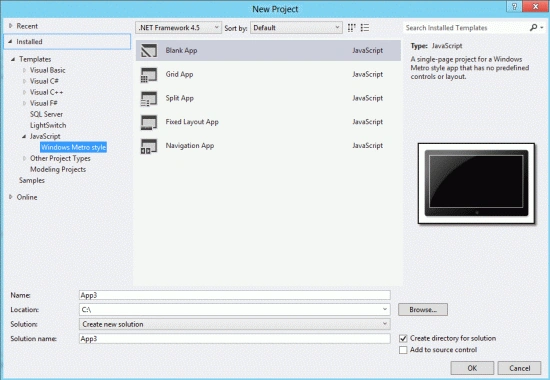Select LightSwitch in templates tree
The image size is (550, 380).
tap(48, 125)
